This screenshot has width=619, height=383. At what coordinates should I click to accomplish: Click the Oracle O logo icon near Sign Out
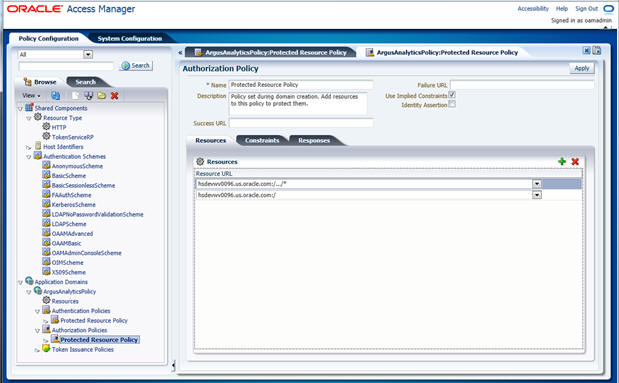click(x=608, y=8)
